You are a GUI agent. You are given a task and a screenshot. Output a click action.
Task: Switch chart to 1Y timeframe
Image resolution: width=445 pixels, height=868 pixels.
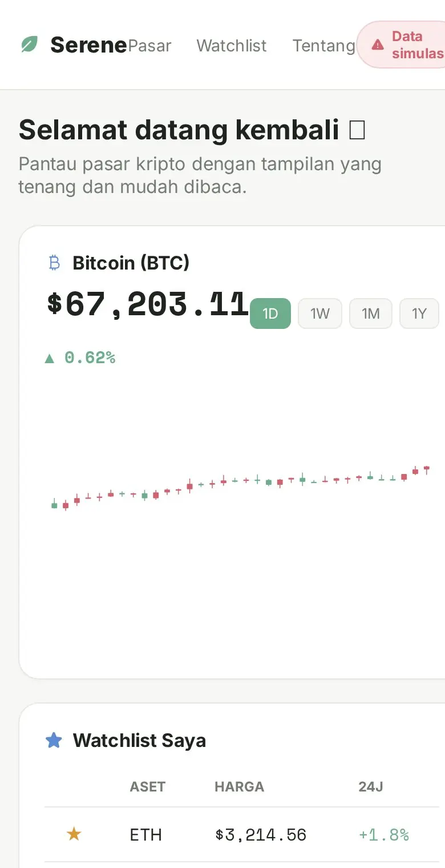[419, 314]
